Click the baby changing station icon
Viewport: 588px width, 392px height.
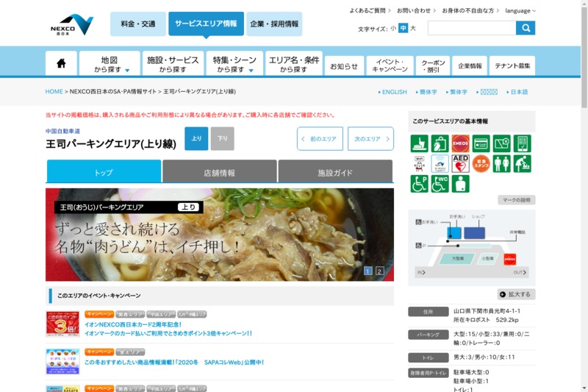[522, 163]
